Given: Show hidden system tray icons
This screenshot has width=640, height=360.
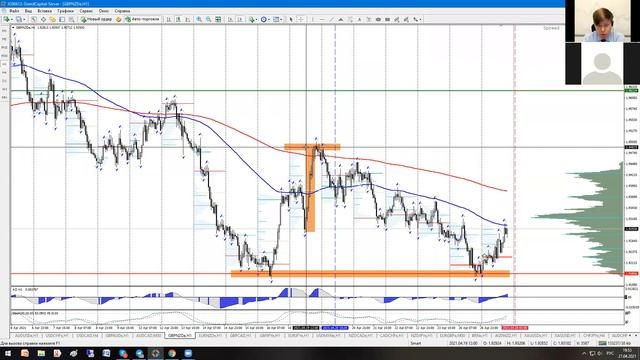Looking at the screenshot, I should point(584,353).
